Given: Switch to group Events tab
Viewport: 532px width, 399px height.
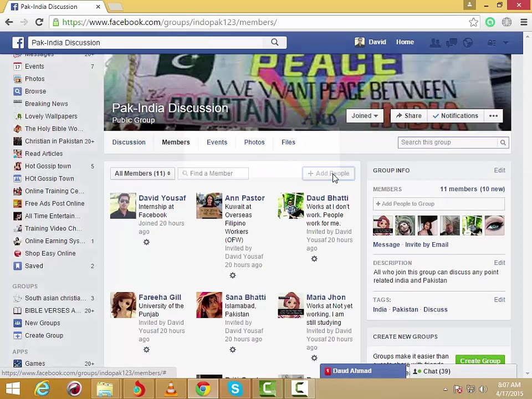Looking at the screenshot, I should point(217,142).
